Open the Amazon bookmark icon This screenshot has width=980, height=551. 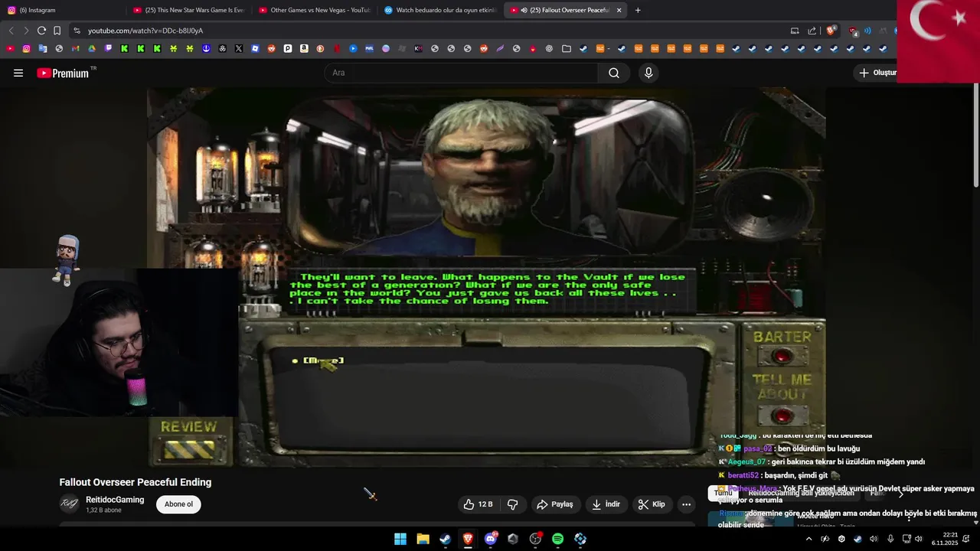(x=304, y=48)
